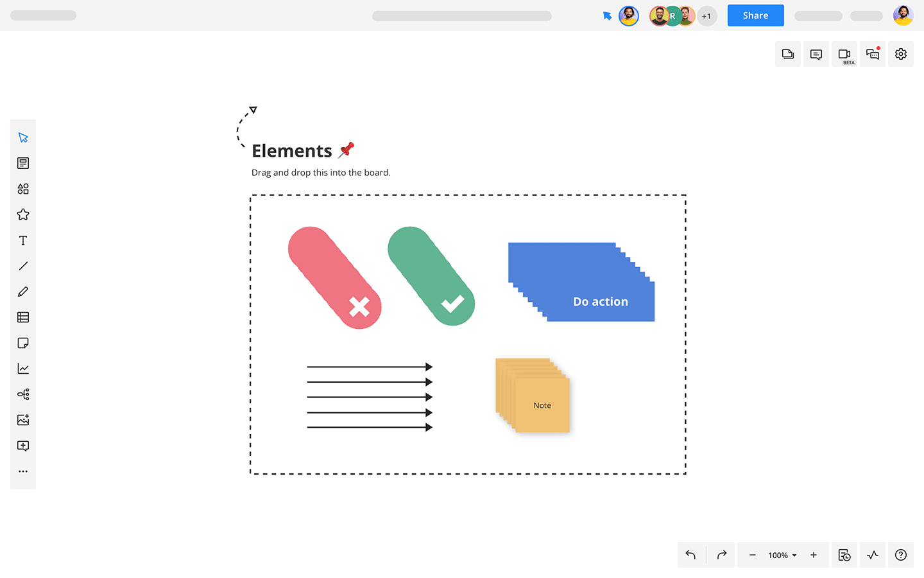Screen dimensions: 924x578
Task: Select the pointer selection tool
Action: (x=23, y=137)
